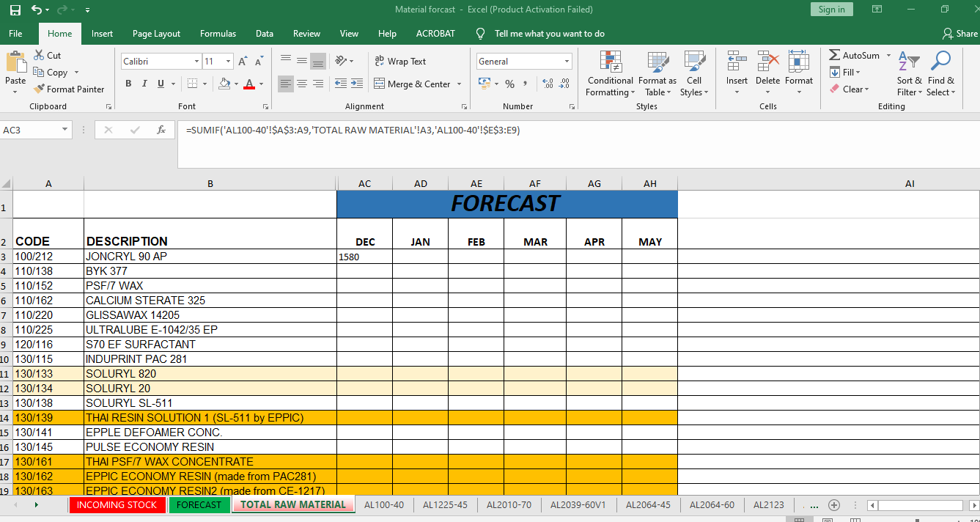Undo the last action
Viewport: 980px width, 522px height.
click(37, 10)
